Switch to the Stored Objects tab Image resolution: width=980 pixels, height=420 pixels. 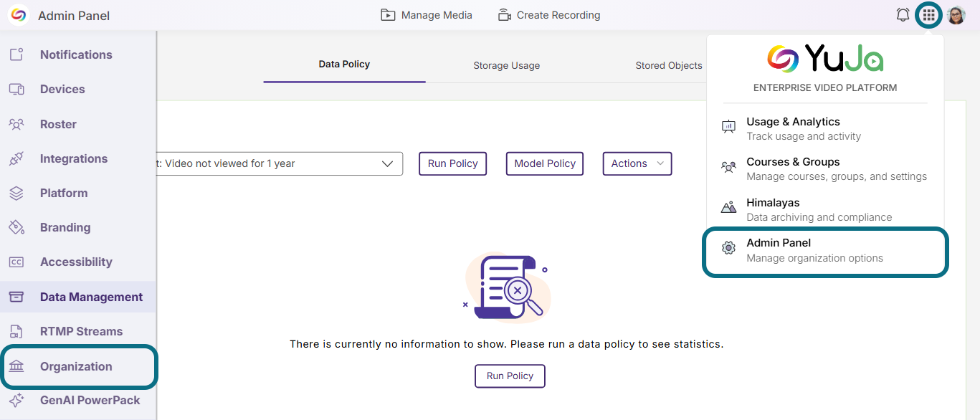[668, 65]
